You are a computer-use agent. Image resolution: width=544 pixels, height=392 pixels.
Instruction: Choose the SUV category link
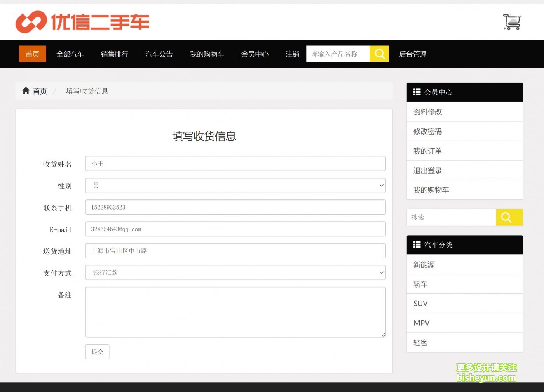coord(420,304)
